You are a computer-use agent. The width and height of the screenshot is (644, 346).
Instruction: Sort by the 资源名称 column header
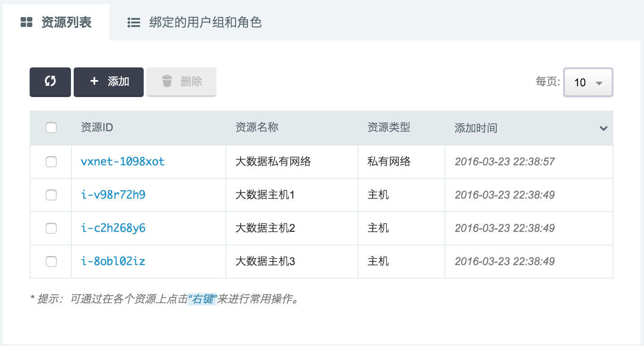point(257,128)
